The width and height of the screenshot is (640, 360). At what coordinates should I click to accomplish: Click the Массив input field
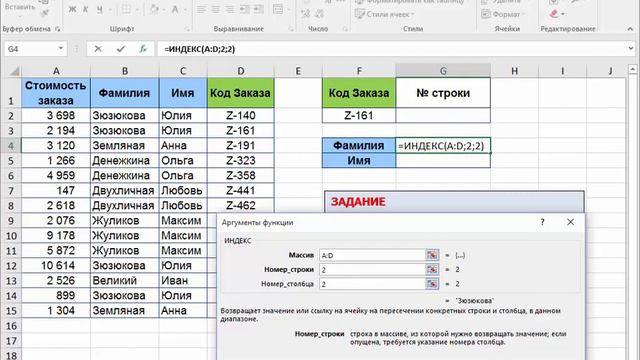[x=372, y=255]
